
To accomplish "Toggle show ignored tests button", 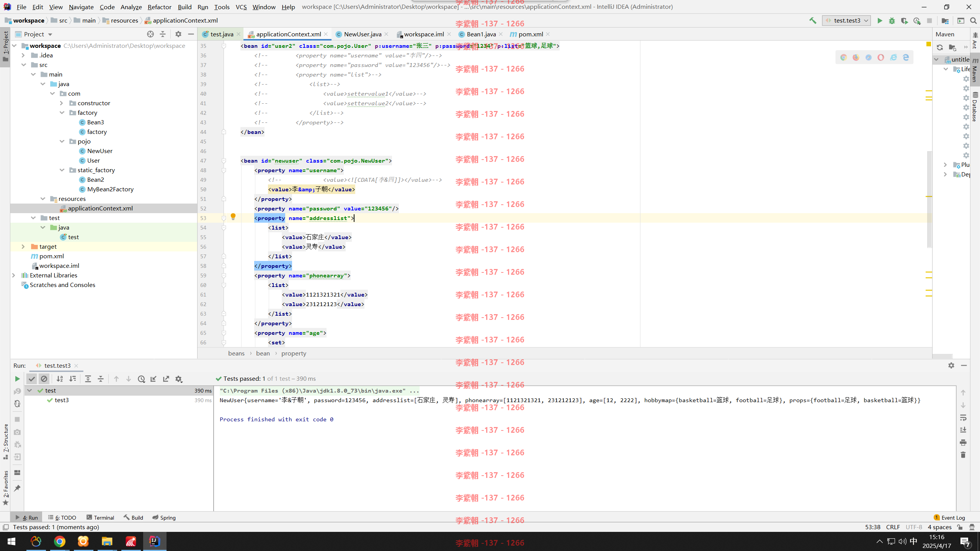I will coord(44,379).
